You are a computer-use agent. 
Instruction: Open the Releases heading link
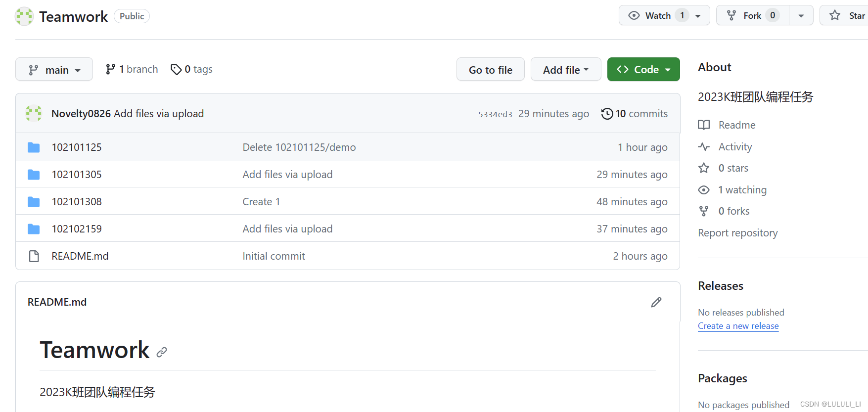coord(721,286)
